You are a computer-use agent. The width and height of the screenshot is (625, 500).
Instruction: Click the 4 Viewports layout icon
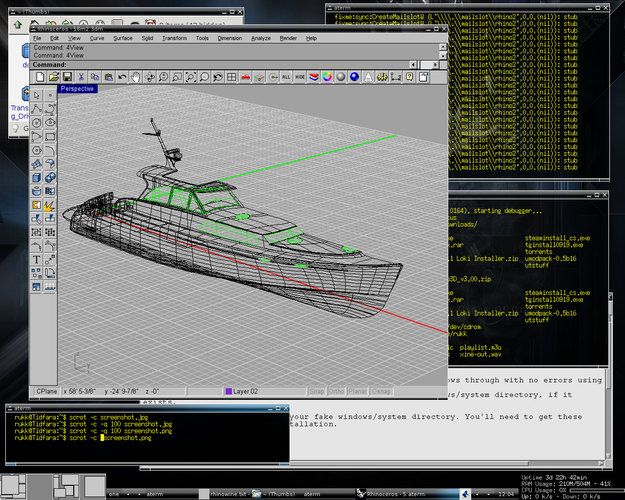(232, 77)
